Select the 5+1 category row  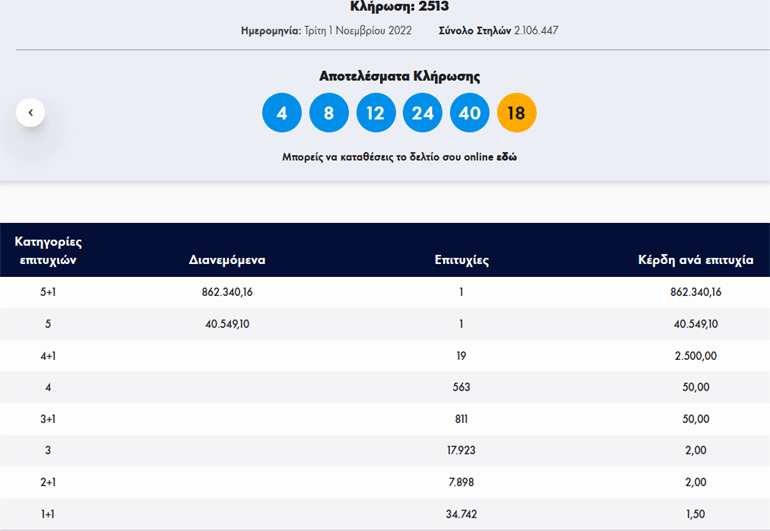pyautogui.click(x=48, y=292)
